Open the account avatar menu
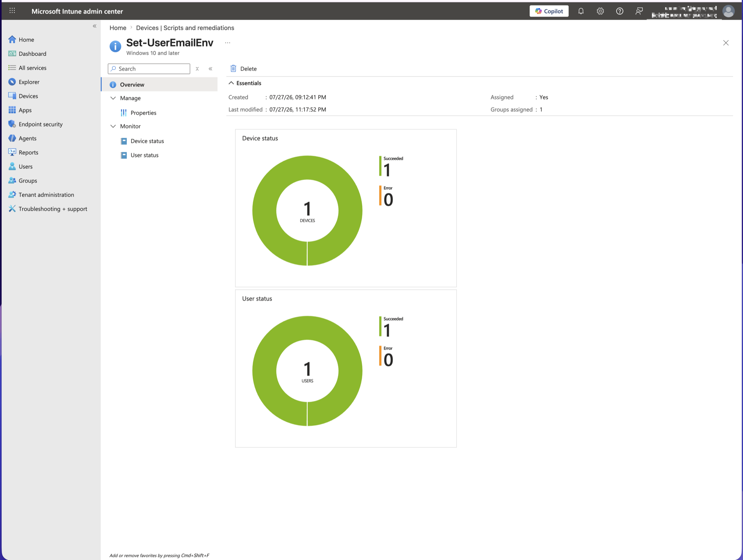This screenshot has height=560, width=743. click(728, 11)
